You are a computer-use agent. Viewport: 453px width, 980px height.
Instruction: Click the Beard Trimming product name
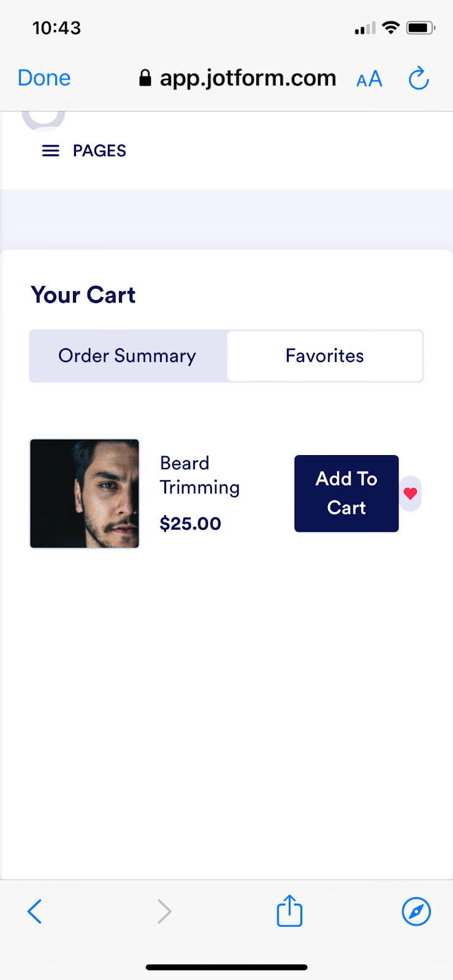pos(199,475)
